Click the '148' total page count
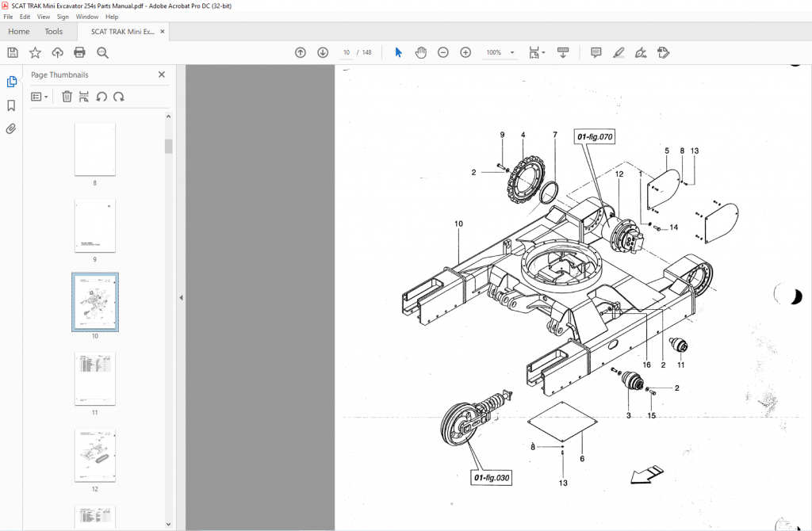Screen dimensions: 812x531 point(366,52)
